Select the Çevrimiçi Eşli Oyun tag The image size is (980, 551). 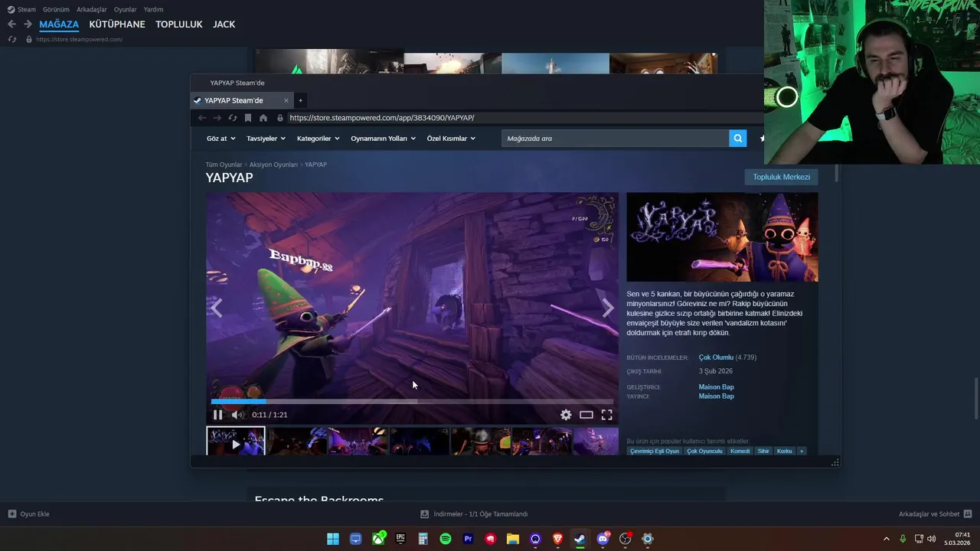pos(655,451)
